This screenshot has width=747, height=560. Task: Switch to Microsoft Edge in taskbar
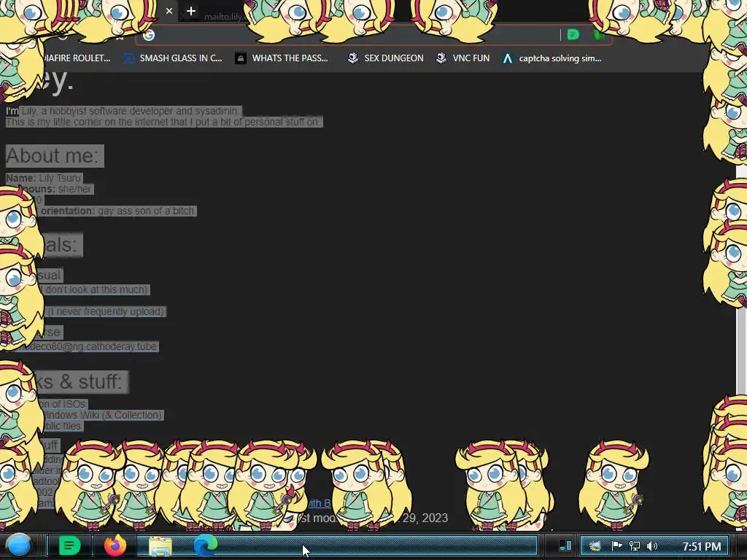click(x=205, y=545)
